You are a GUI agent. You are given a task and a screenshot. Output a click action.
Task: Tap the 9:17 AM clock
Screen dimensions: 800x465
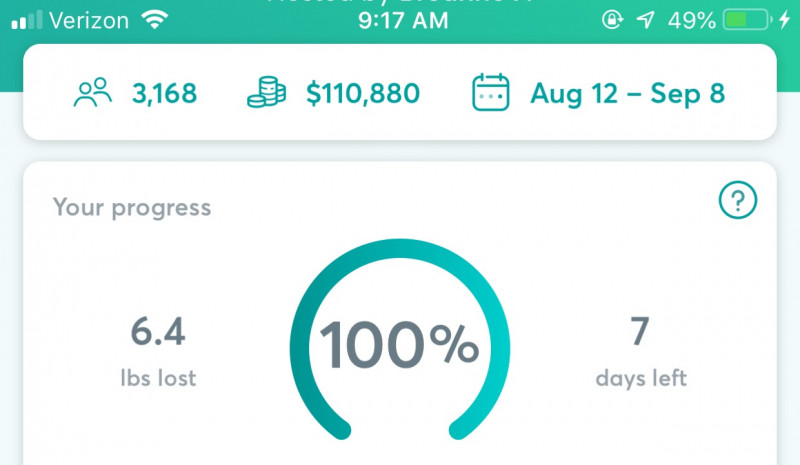(x=403, y=20)
